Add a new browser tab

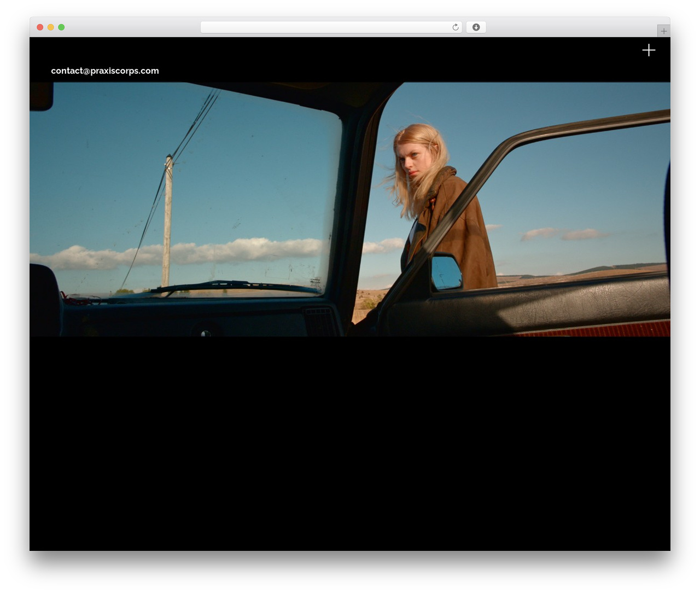coord(663,31)
